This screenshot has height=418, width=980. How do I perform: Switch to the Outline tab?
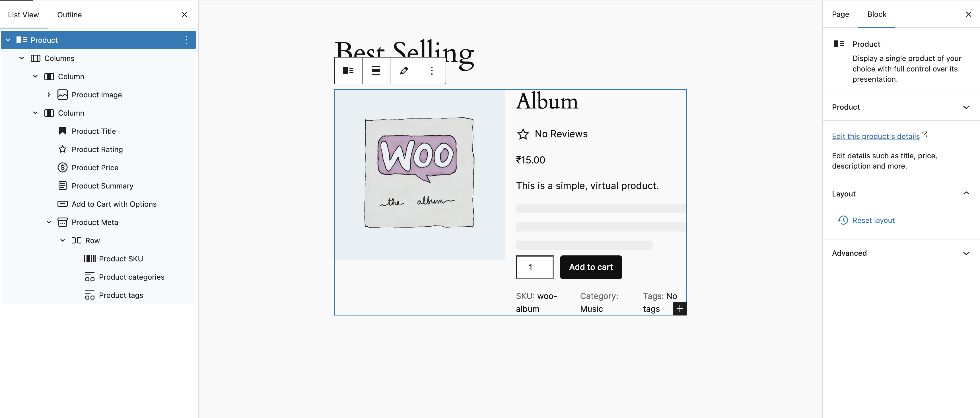pos(69,15)
